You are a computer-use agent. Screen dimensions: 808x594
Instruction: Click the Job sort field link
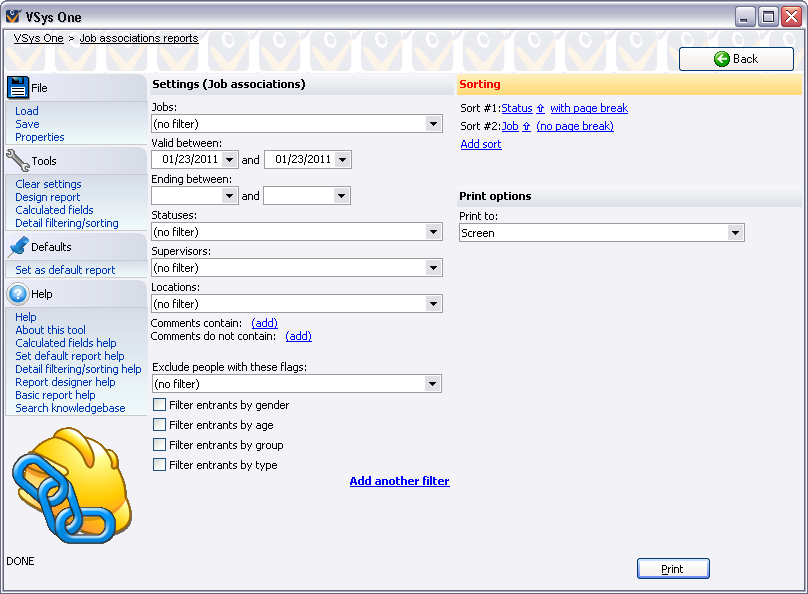(510, 126)
